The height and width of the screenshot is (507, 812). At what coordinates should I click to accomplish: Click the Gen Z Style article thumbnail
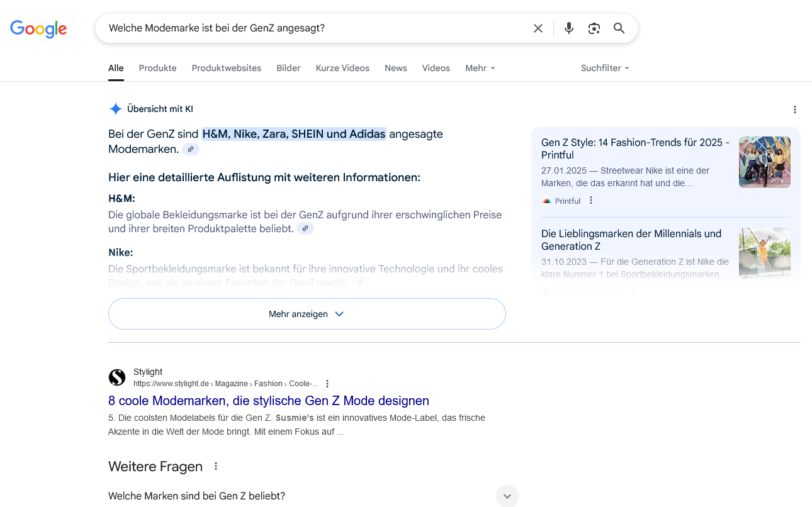[x=765, y=162]
